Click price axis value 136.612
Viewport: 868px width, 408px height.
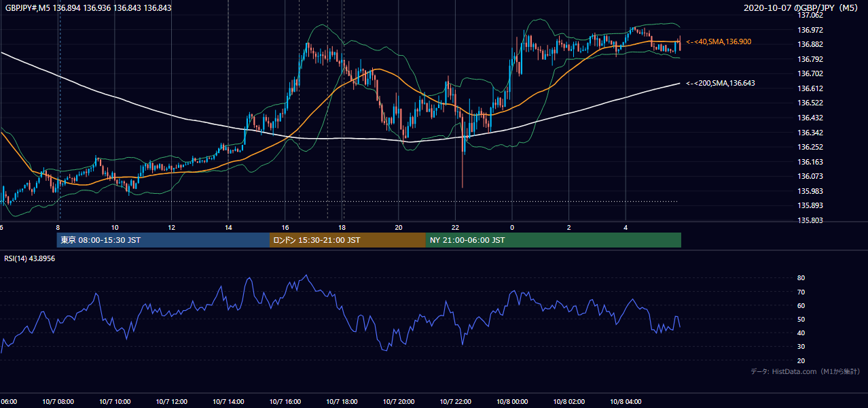coord(810,88)
